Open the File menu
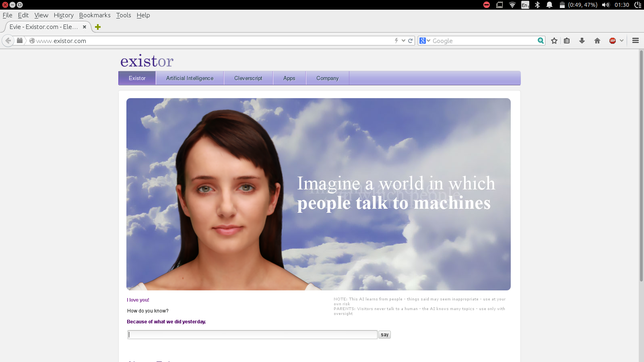This screenshot has height=362, width=644. tap(7, 15)
